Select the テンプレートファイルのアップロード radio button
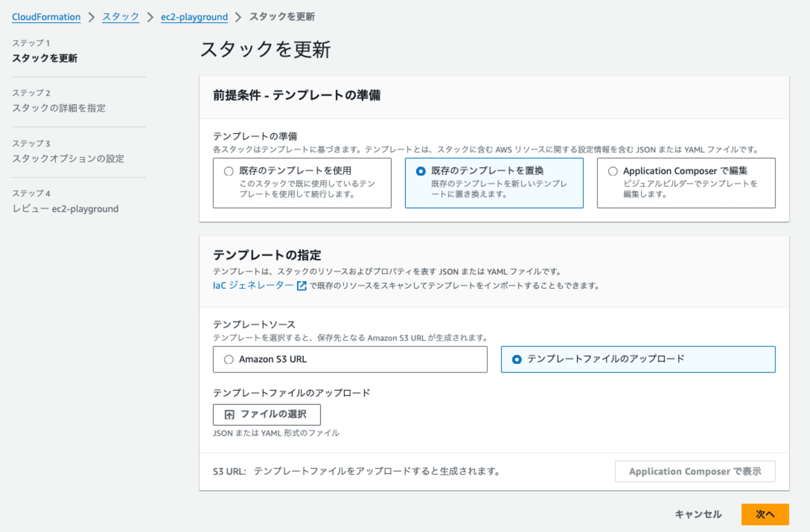The height and width of the screenshot is (532, 810). point(517,359)
